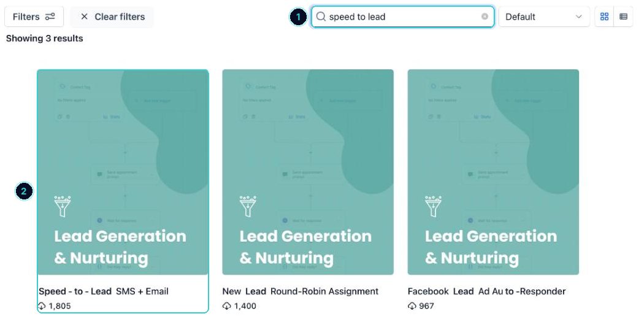This screenshot has width=644, height=319.
Task: Click the 'Showing 3 results' text
Action: (x=44, y=39)
